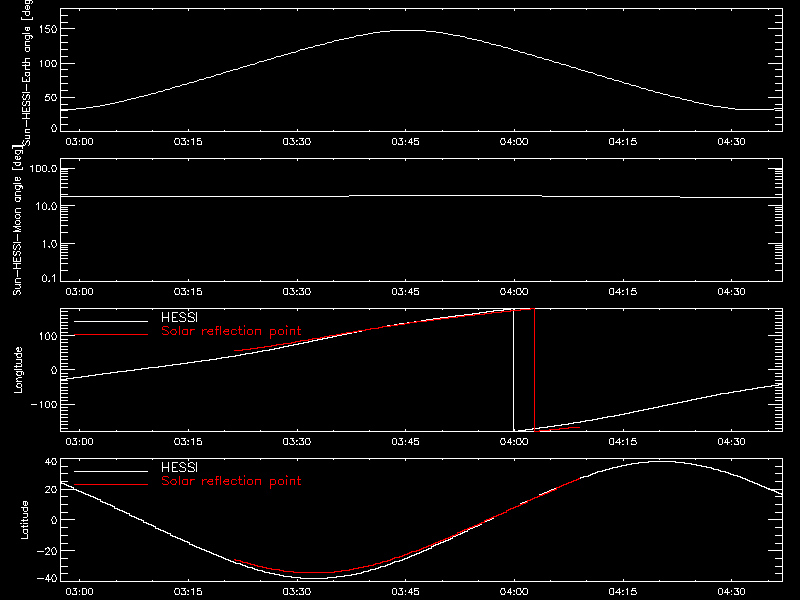Click the Latitude y-axis label

click(x=24, y=520)
